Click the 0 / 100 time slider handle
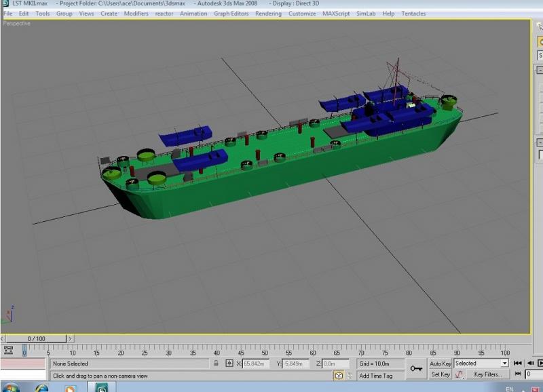Image resolution: width=543 pixels, height=392 pixels. point(36,338)
